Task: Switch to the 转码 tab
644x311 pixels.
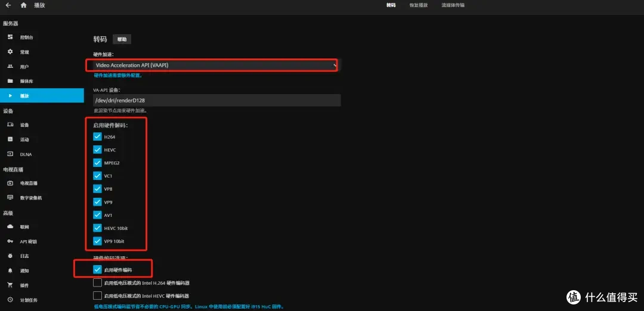Action: click(x=391, y=5)
